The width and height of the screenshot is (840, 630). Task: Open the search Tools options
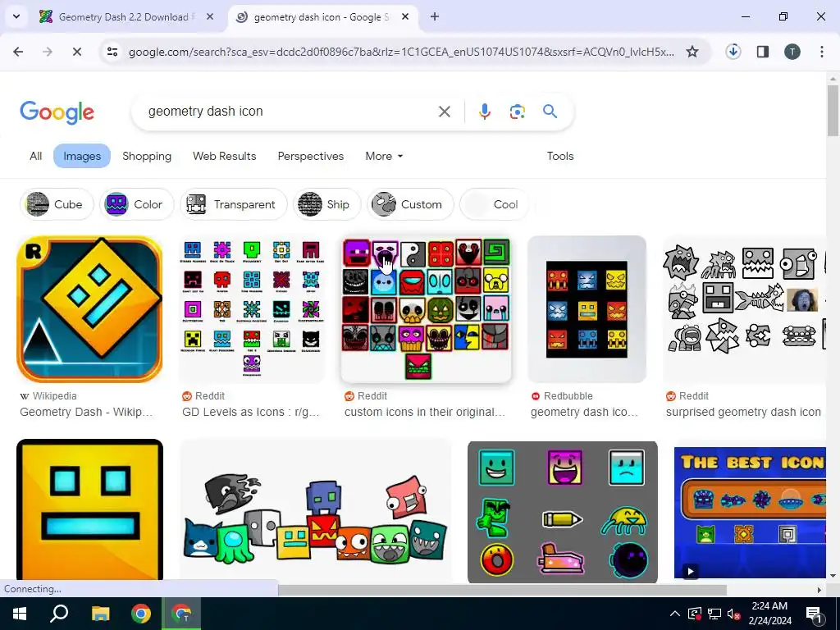click(x=559, y=156)
